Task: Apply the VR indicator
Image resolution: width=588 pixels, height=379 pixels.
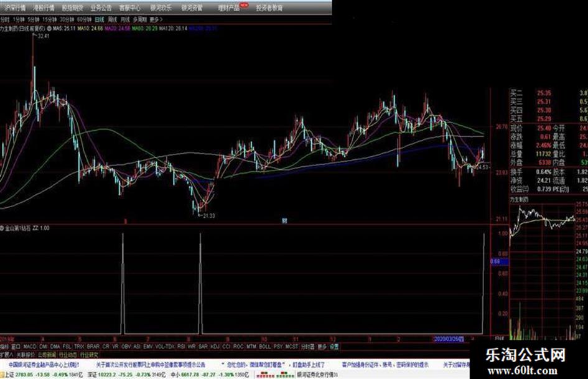Action: [116, 347]
